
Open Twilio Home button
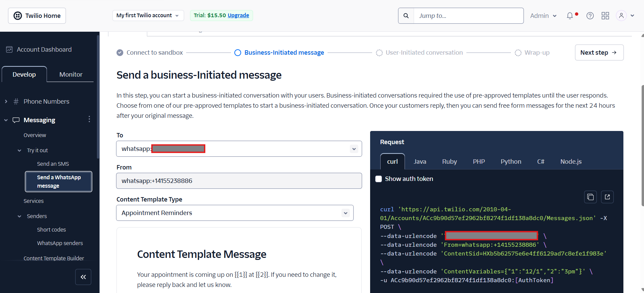[37, 16]
